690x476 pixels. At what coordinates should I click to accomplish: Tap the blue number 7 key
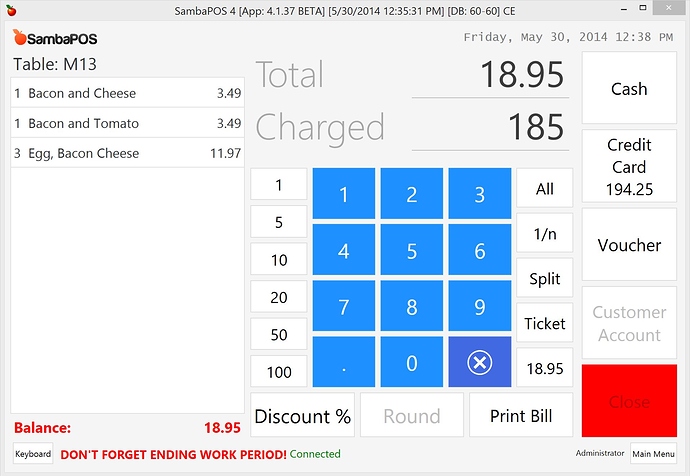[x=344, y=306]
